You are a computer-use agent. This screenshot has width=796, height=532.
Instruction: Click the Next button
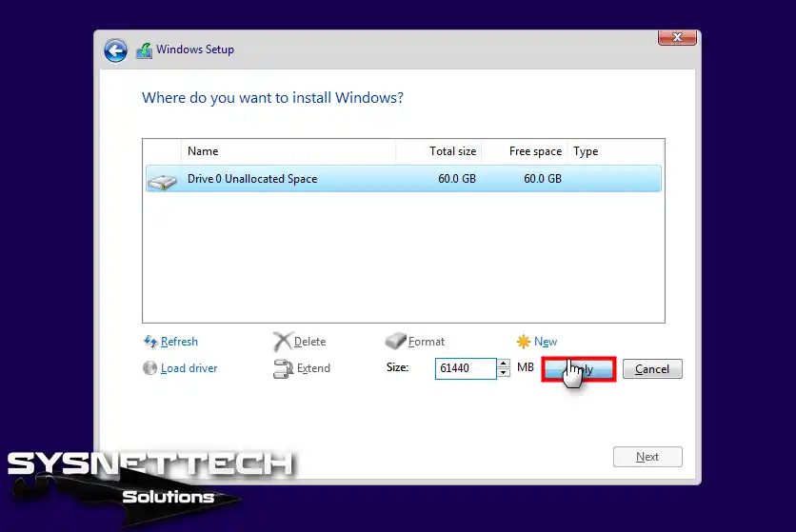click(x=647, y=457)
